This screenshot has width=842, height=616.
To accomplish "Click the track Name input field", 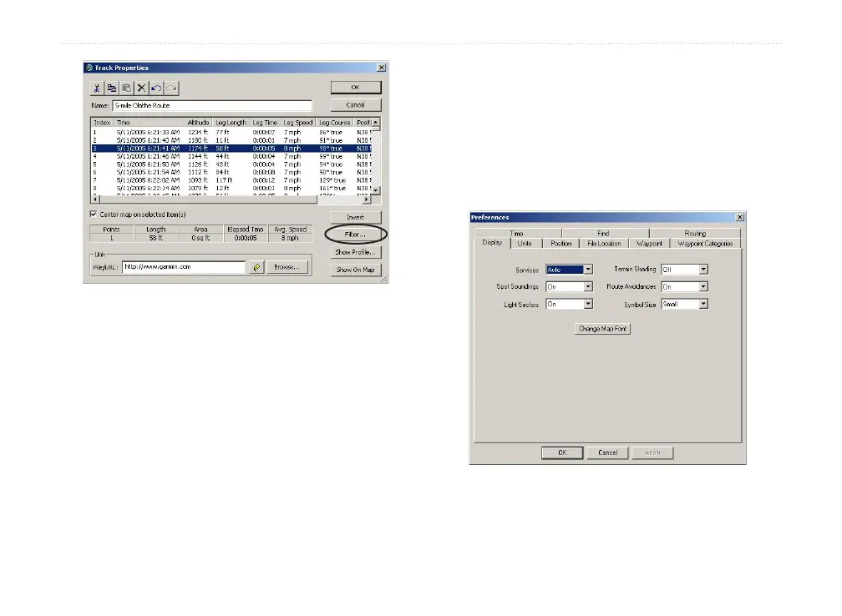I will pyautogui.click(x=211, y=106).
